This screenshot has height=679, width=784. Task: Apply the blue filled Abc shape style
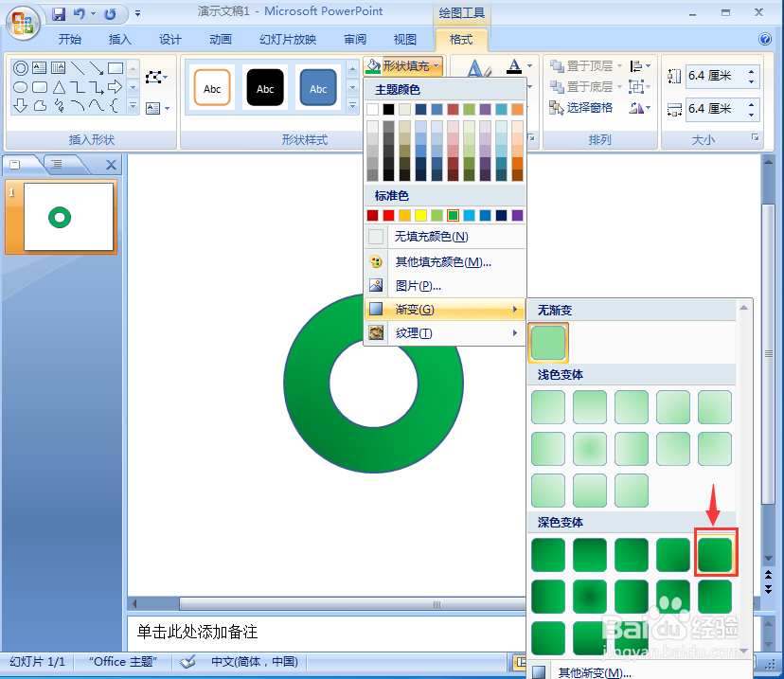tap(318, 88)
